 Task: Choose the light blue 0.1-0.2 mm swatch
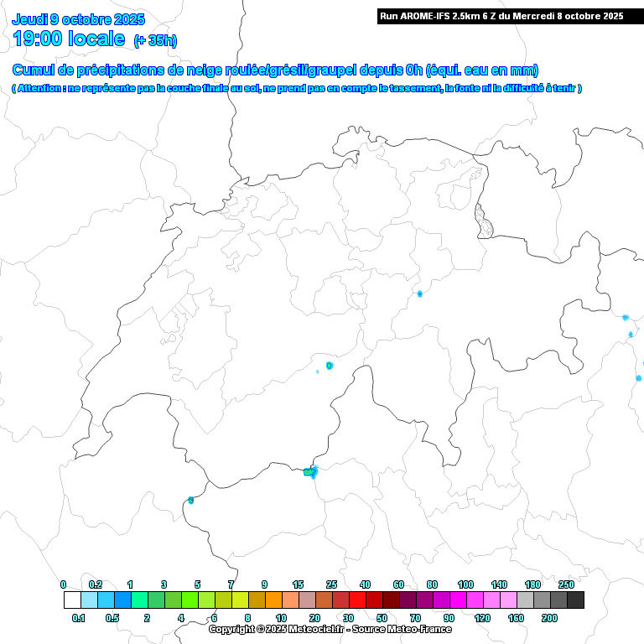[x=89, y=600]
